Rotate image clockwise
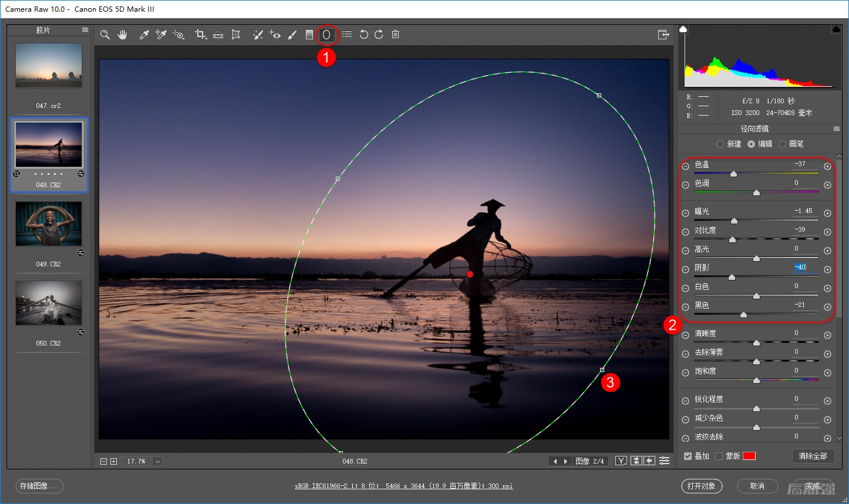The height and width of the screenshot is (504, 849). (x=379, y=35)
